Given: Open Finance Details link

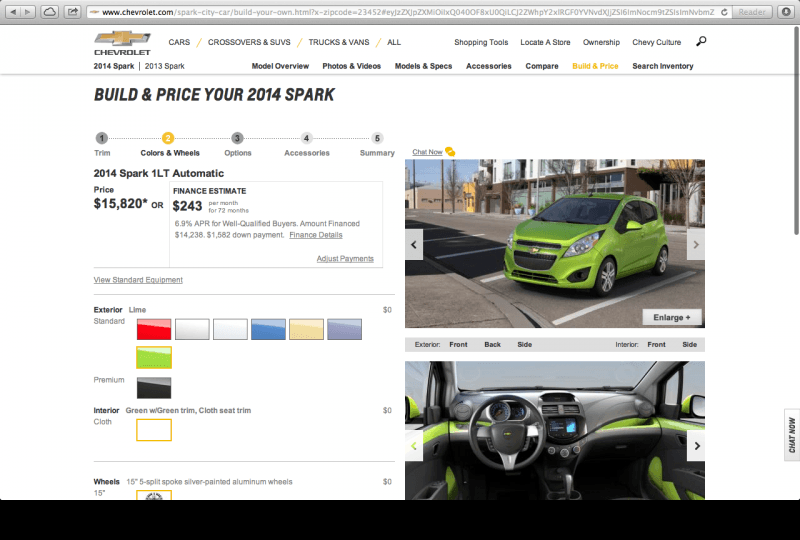Looking at the screenshot, I should click(316, 235).
